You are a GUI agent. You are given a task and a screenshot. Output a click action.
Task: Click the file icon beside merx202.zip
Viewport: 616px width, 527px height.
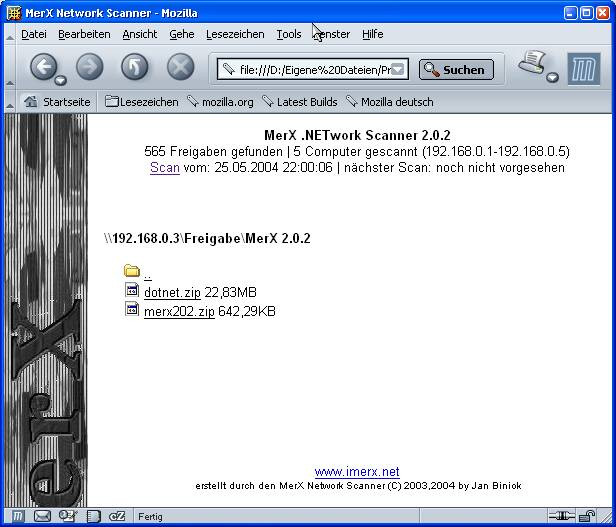(132, 308)
